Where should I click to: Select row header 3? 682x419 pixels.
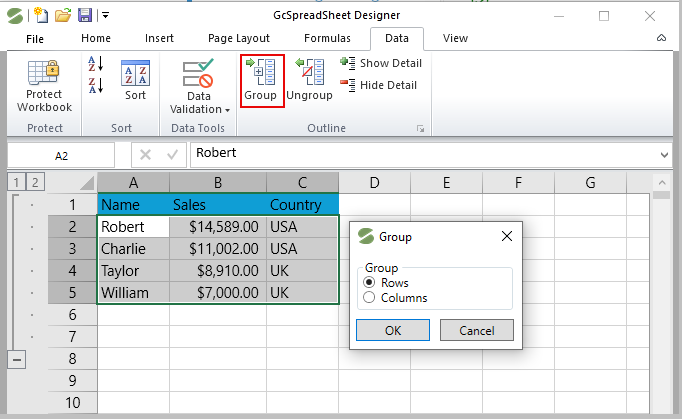point(72,249)
